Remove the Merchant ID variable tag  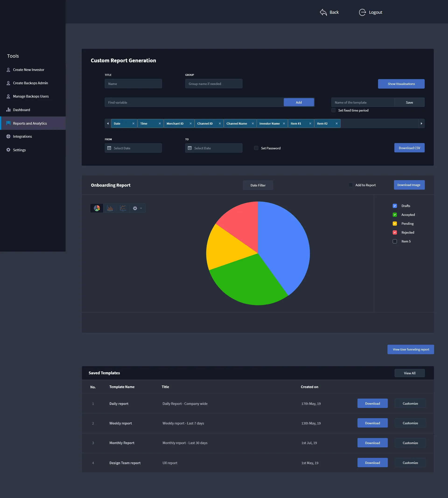pyautogui.click(x=191, y=124)
